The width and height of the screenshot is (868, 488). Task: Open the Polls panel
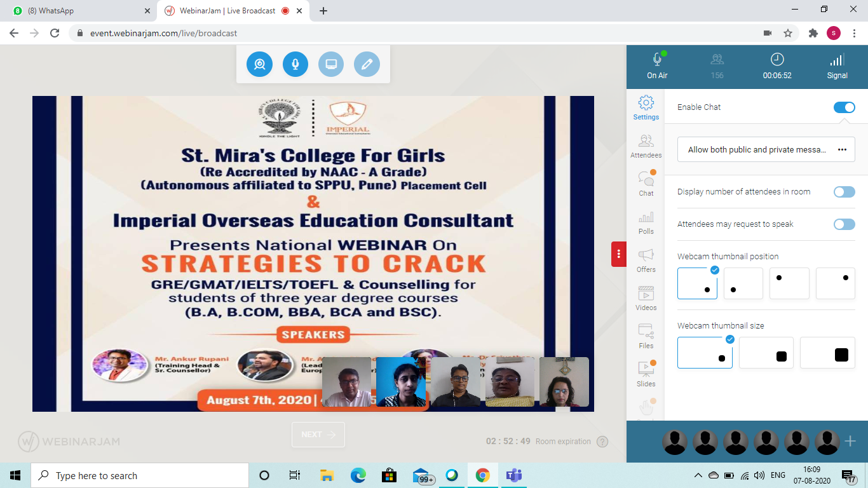[x=646, y=222]
